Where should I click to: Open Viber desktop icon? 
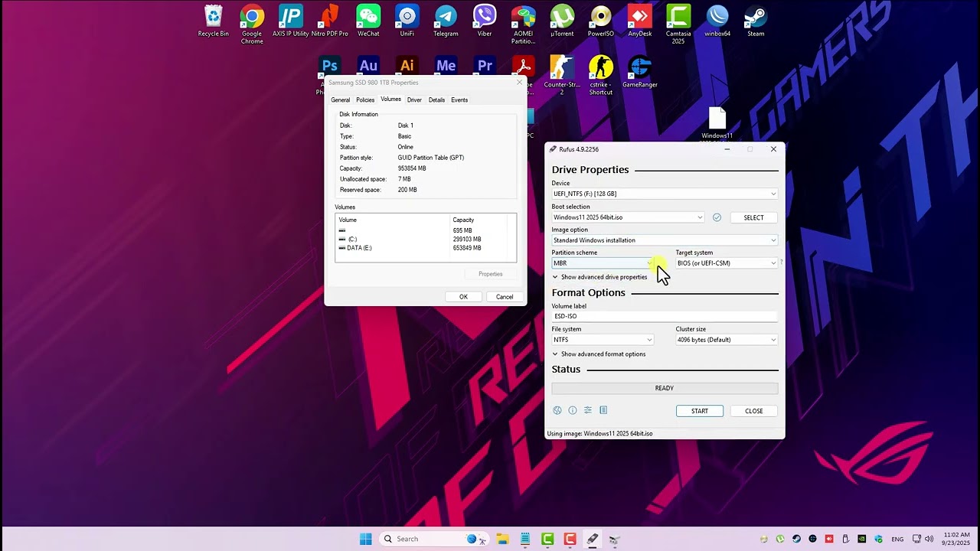(x=485, y=21)
